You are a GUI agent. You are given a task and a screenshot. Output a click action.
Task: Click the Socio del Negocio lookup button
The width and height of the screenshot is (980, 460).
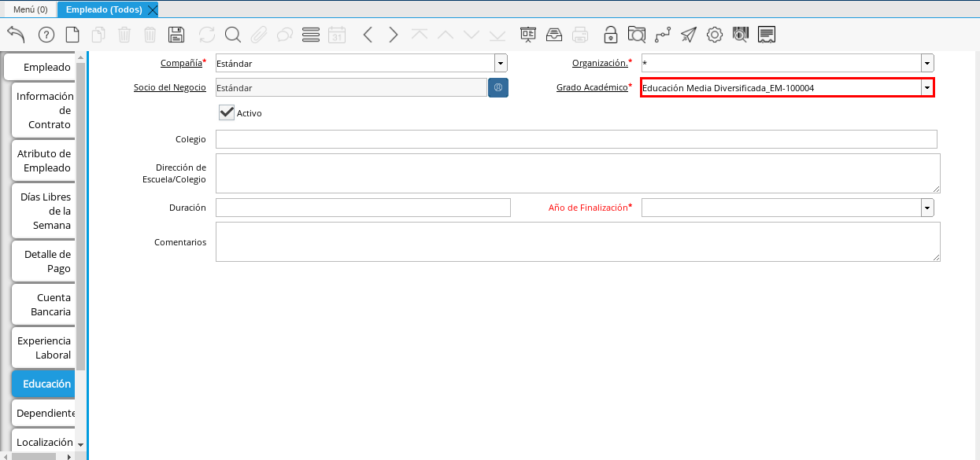(498, 87)
